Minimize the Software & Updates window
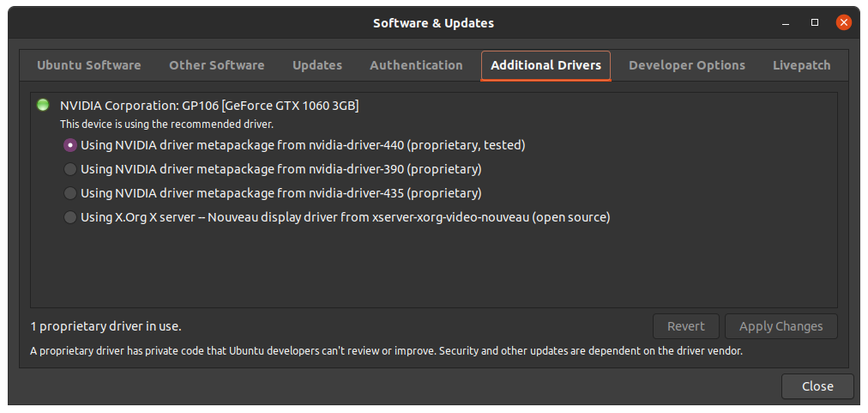This screenshot has width=868, height=413. coord(786,22)
